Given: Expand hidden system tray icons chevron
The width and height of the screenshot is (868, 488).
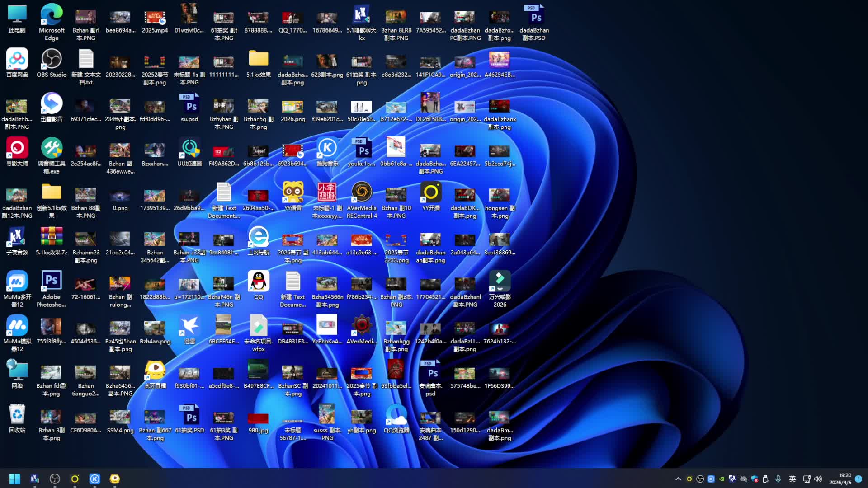Looking at the screenshot, I should (x=678, y=479).
